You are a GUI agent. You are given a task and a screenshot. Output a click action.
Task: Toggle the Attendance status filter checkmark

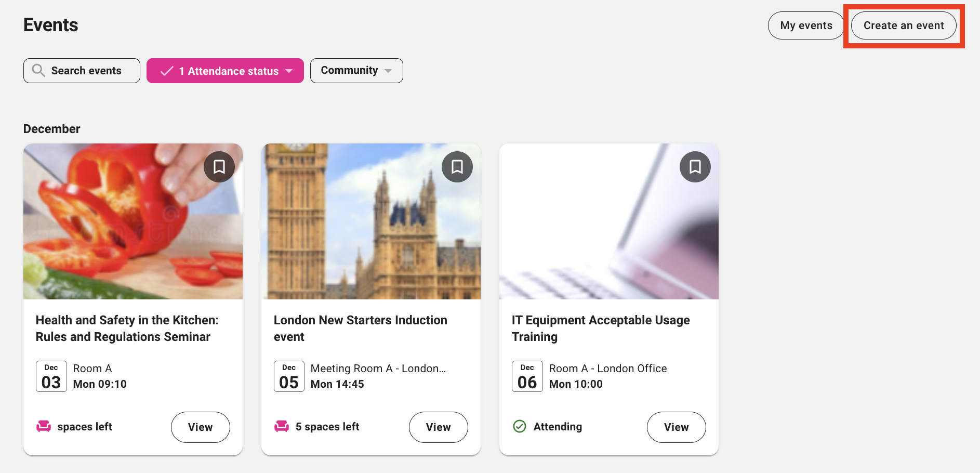pyautogui.click(x=167, y=71)
